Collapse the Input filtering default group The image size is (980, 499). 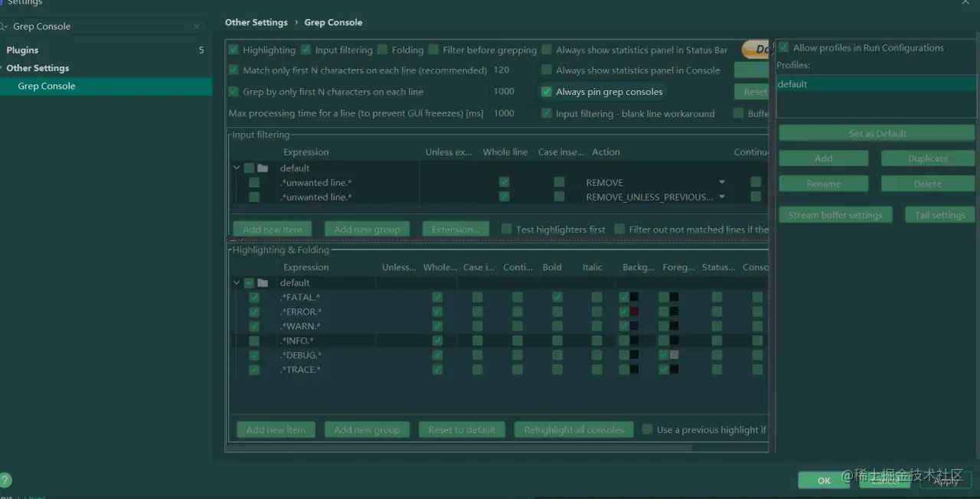[x=237, y=168]
